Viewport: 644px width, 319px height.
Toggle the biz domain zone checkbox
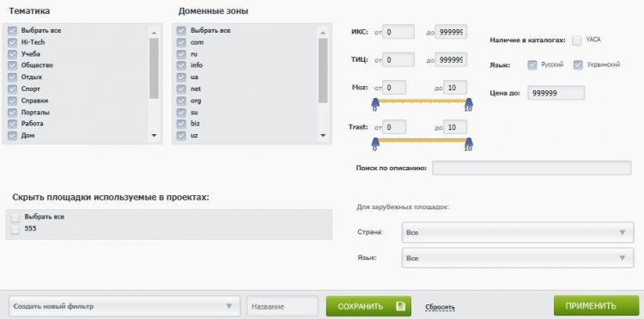pyautogui.click(x=181, y=124)
